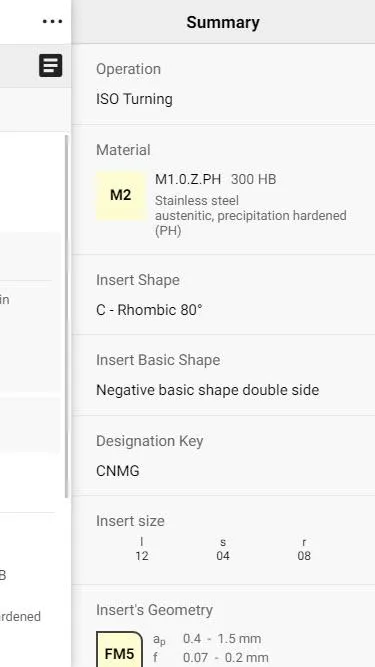Click the Stainless steel austenitic description text
Image resolution: width=375 pixels, height=667 pixels.
coord(250,216)
